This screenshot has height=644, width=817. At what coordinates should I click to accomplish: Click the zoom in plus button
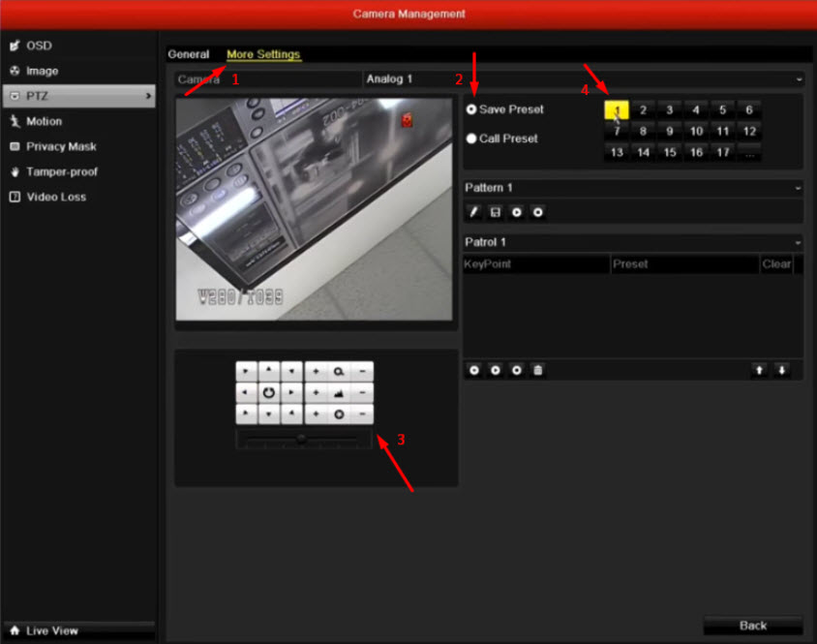coord(317,371)
